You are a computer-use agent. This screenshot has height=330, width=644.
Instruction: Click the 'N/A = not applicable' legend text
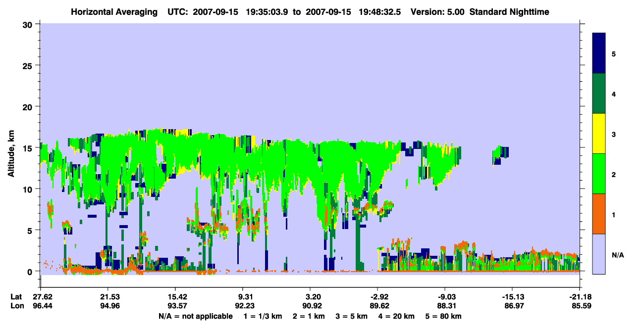tap(195, 316)
